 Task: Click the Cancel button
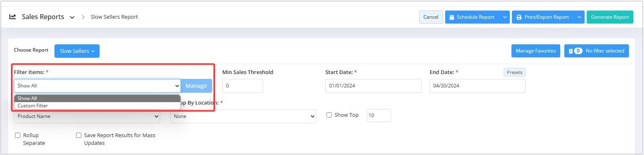pyautogui.click(x=431, y=17)
